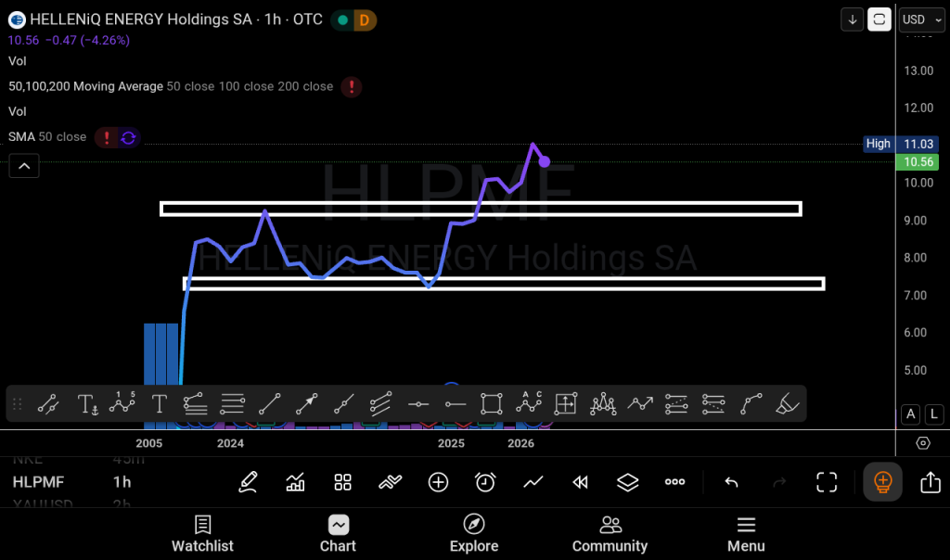The width and height of the screenshot is (950, 560).
Task: Select the Rectangle drawing tool
Action: [491, 403]
